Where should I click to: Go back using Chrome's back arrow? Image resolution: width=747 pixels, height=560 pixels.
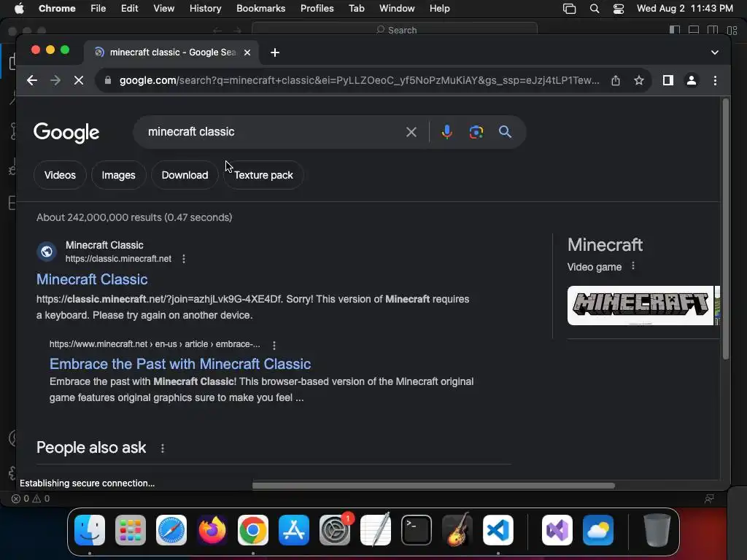[32, 80]
